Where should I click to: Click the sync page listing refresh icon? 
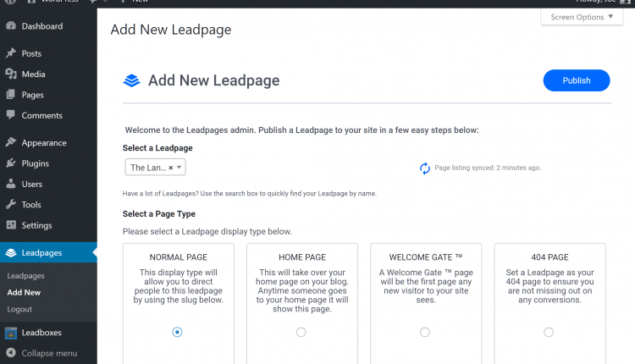click(x=424, y=168)
